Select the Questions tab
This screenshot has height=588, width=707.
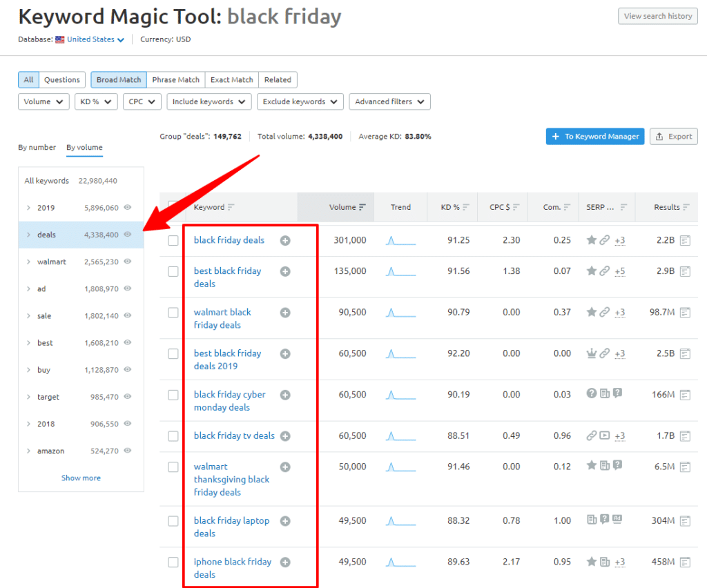coord(62,79)
